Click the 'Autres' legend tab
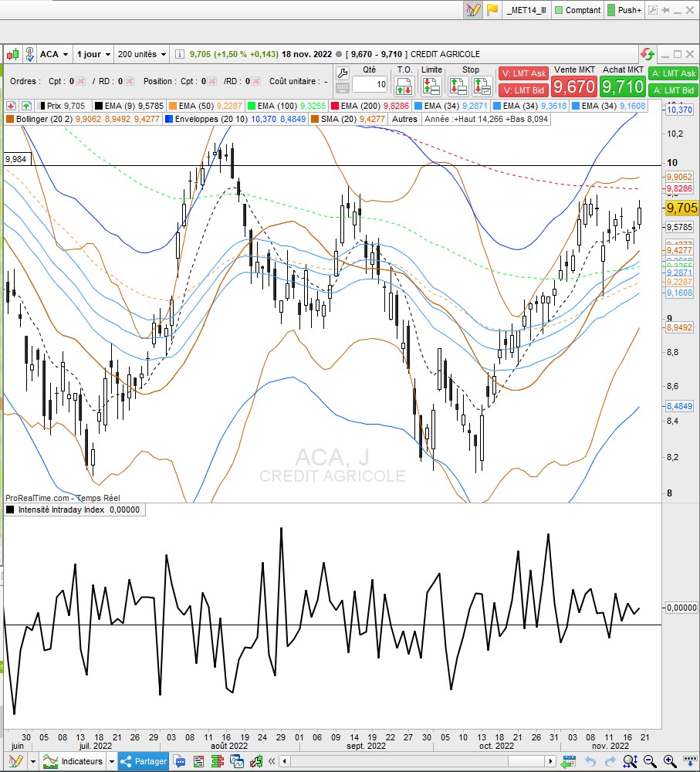The image size is (700, 772). (x=404, y=119)
